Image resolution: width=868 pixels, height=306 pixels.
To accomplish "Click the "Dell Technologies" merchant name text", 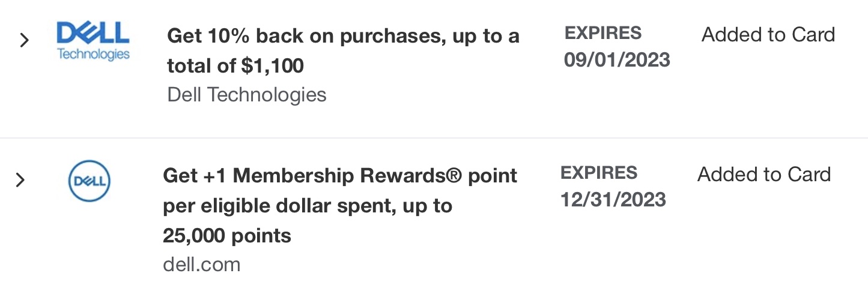I will point(247,95).
